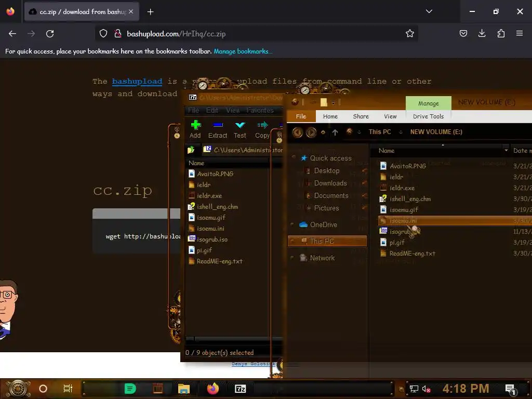Open the List all tabs dropdown

tap(429, 11)
